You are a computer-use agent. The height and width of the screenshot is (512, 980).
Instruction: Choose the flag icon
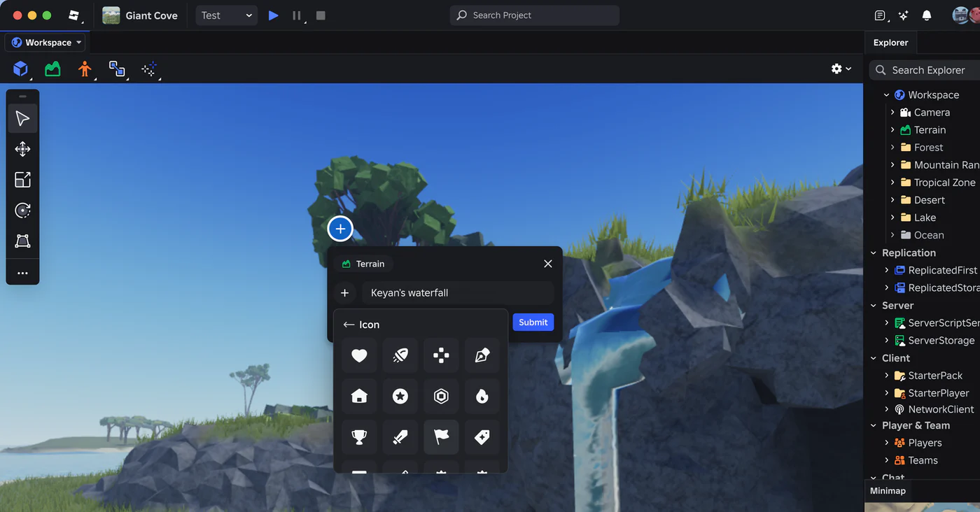(441, 437)
